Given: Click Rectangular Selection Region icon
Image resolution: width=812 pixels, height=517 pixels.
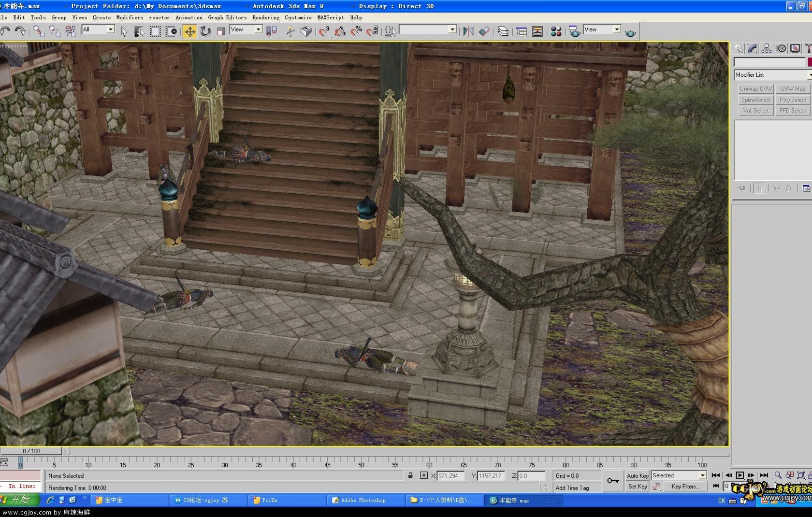Looking at the screenshot, I should point(155,31).
